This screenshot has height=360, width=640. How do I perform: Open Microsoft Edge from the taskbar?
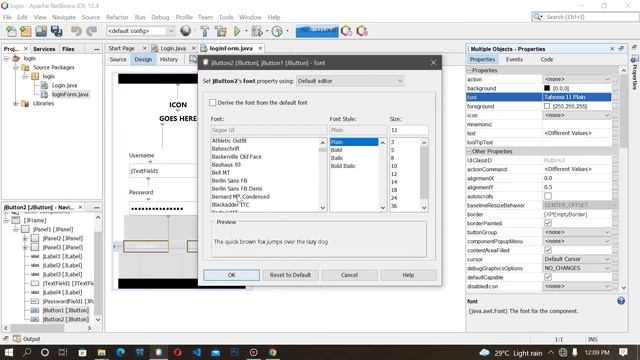click(x=120, y=352)
